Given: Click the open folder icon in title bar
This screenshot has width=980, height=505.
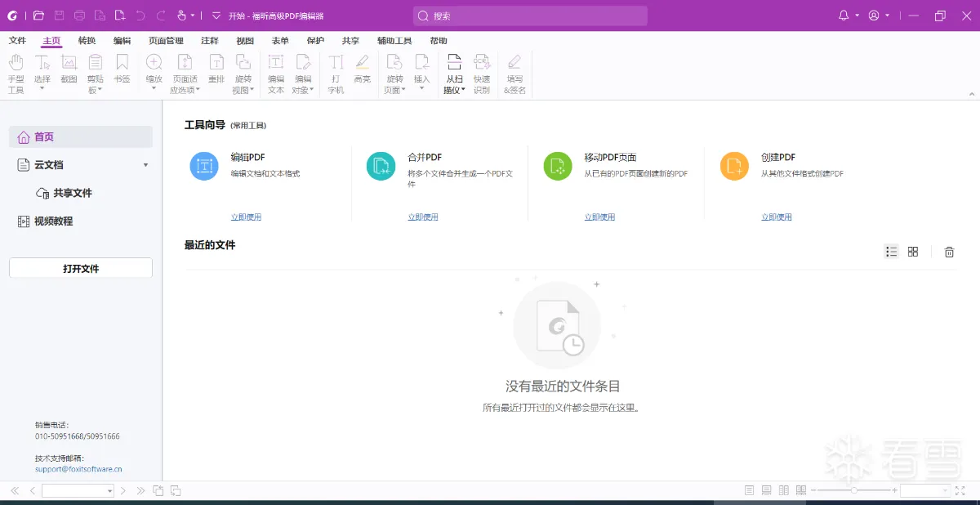Looking at the screenshot, I should [38, 16].
